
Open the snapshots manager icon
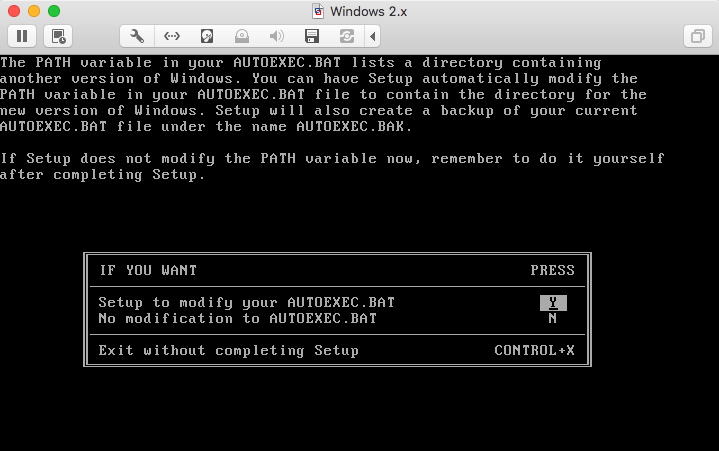59,36
